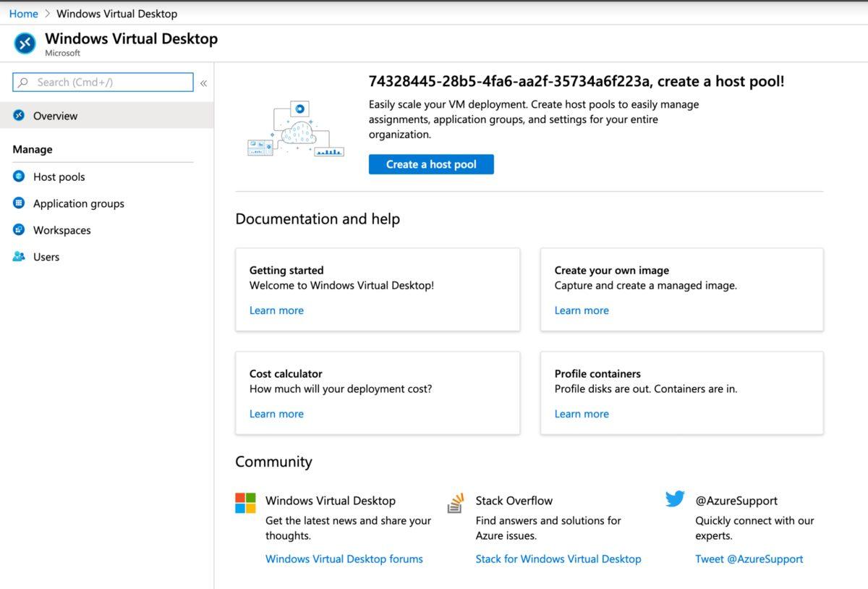The width and height of the screenshot is (868, 589).
Task: Focus the Search (Cmd+/) input field
Action: pyautogui.click(x=109, y=82)
